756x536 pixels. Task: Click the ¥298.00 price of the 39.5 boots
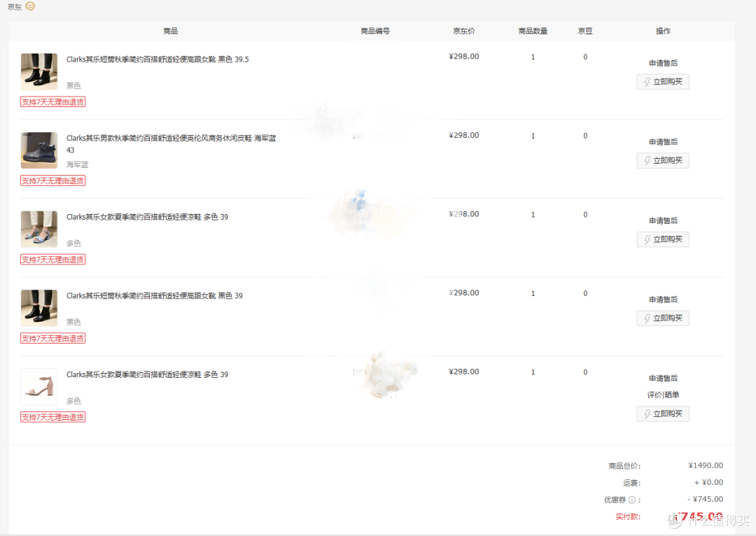[464, 57]
